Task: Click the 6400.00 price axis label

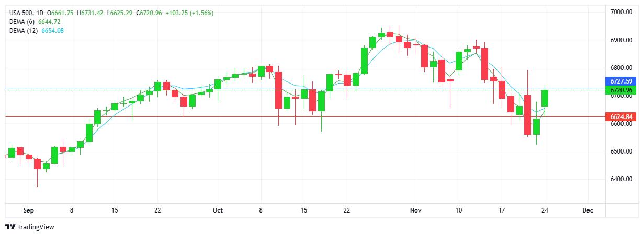Action: pyautogui.click(x=622, y=179)
